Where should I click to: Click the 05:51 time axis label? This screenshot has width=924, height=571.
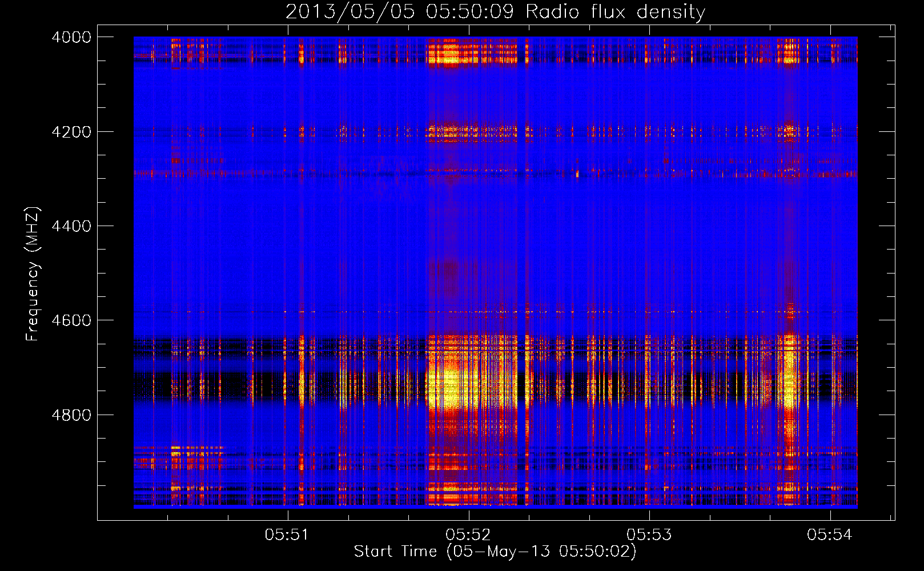coord(287,534)
